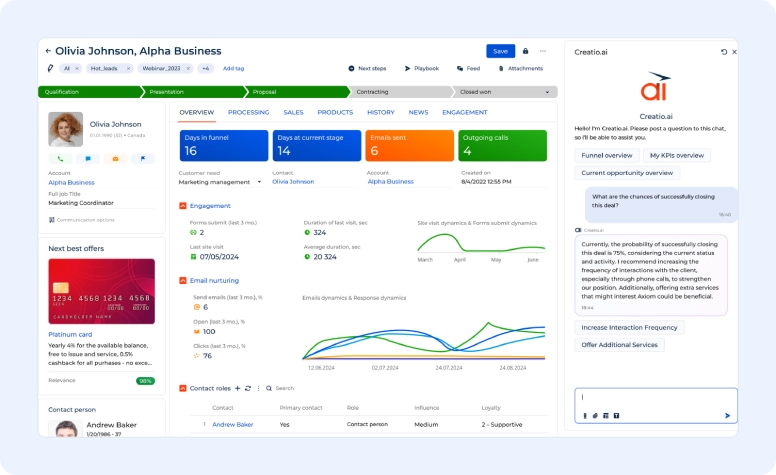The image size is (776, 475).
Task: Collapse the Email nurturing section
Action: (182, 281)
